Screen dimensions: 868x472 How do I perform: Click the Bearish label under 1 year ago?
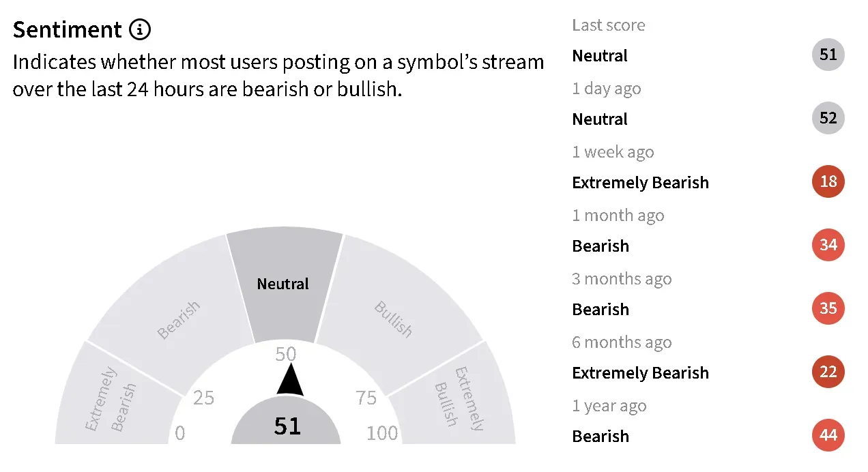(601, 437)
